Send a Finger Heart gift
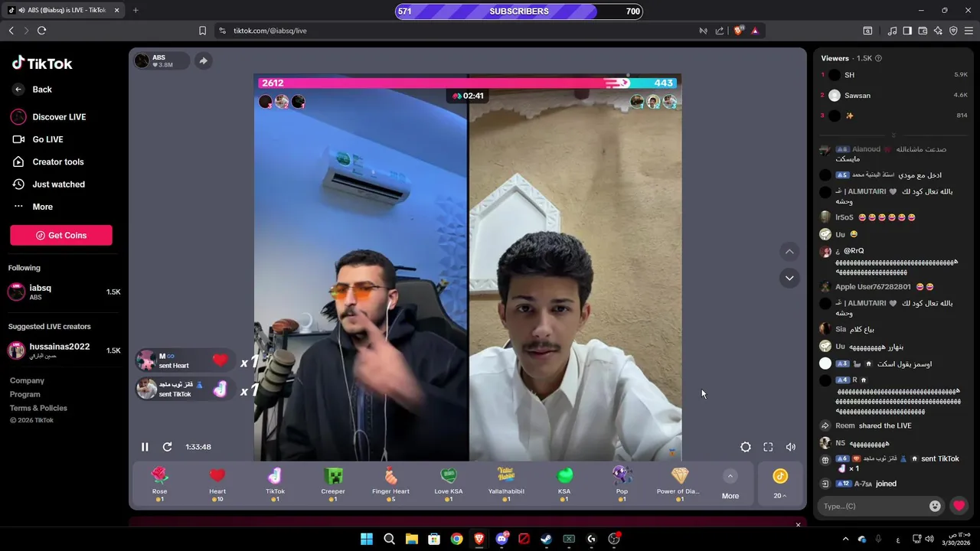 coord(390,484)
